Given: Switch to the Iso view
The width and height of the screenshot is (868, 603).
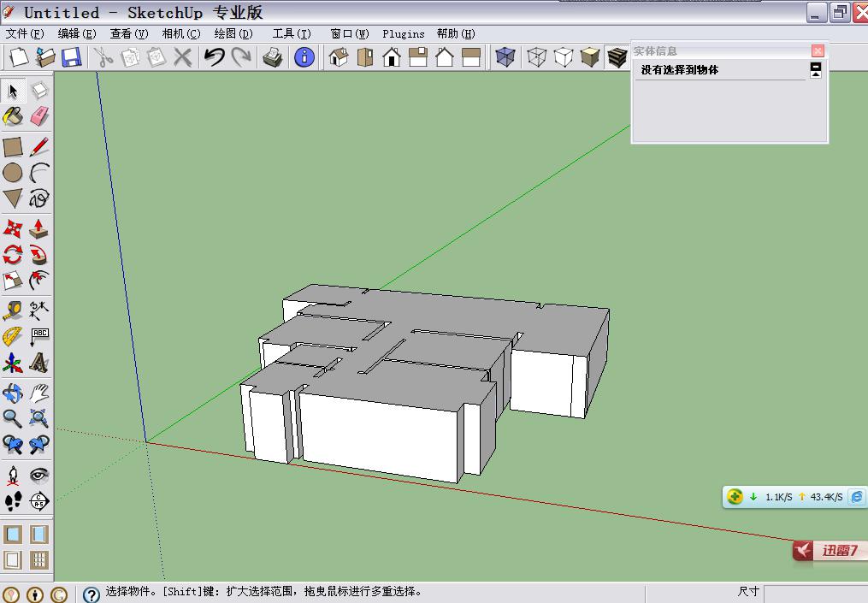Looking at the screenshot, I should point(339,57).
